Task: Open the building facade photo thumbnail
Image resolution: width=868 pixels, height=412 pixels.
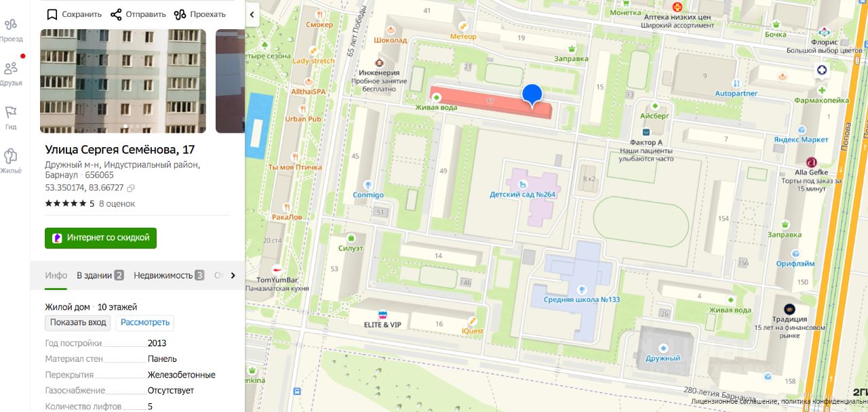Action: [123, 81]
